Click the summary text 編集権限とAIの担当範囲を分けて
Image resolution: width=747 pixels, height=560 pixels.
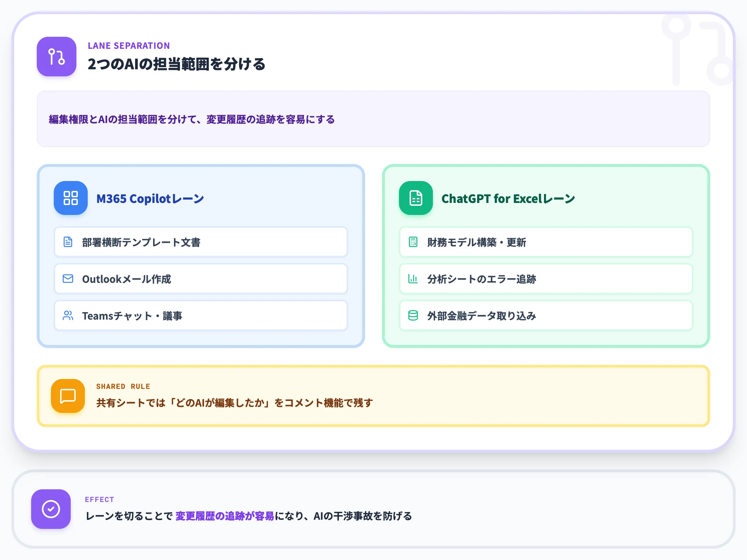pyautogui.click(x=123, y=119)
